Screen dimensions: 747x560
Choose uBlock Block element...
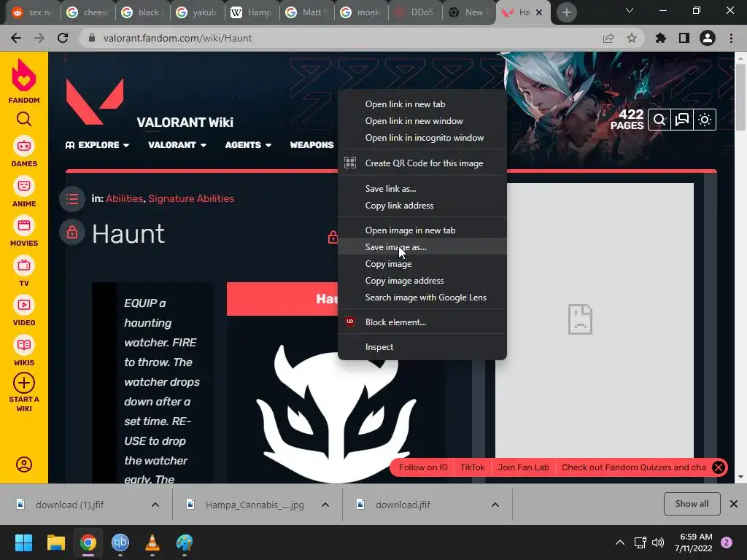pos(422,322)
